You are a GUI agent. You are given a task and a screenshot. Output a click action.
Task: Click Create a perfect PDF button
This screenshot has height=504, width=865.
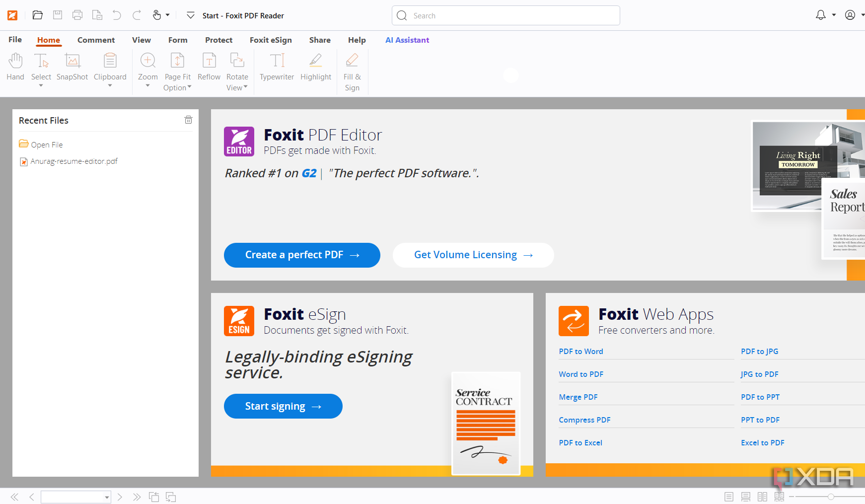tap(302, 255)
